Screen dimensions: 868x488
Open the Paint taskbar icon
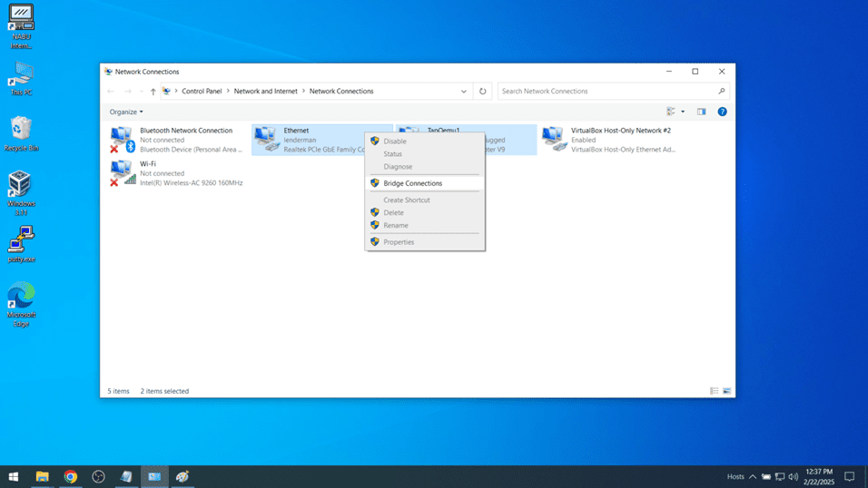tap(182, 476)
